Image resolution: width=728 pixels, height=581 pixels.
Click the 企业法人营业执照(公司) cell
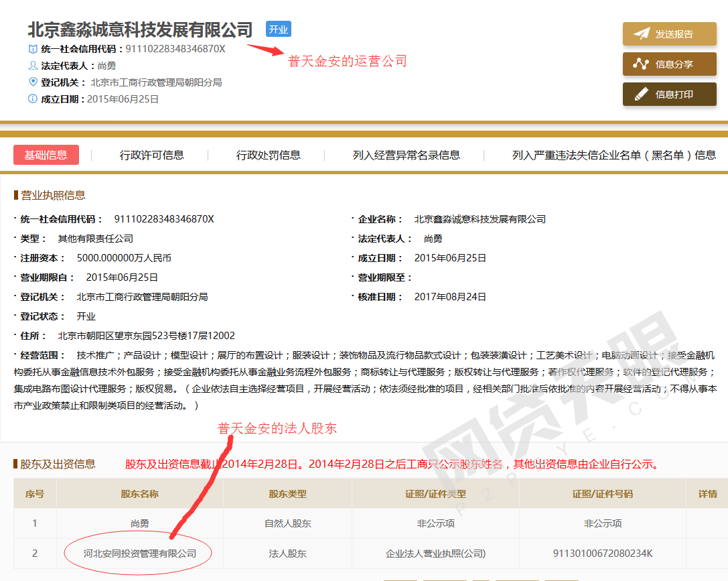point(435,554)
